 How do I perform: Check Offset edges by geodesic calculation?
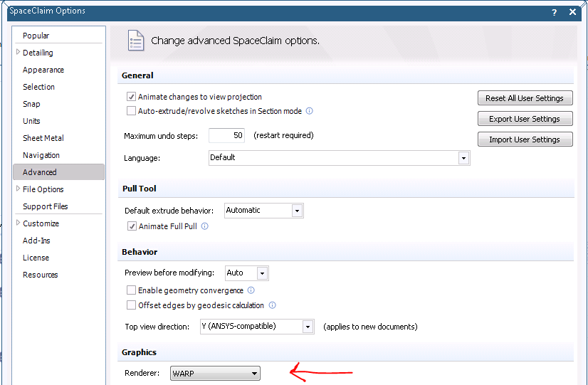(x=131, y=305)
